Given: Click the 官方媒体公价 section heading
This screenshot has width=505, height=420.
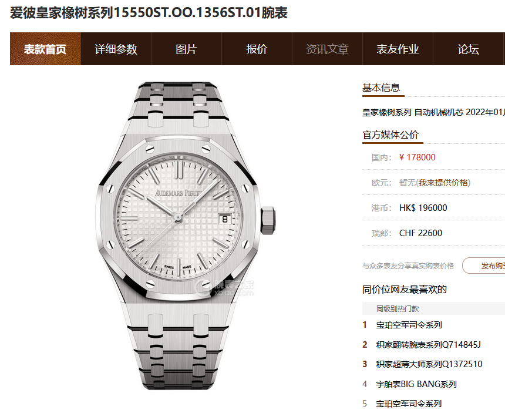Looking at the screenshot, I should coord(390,135).
